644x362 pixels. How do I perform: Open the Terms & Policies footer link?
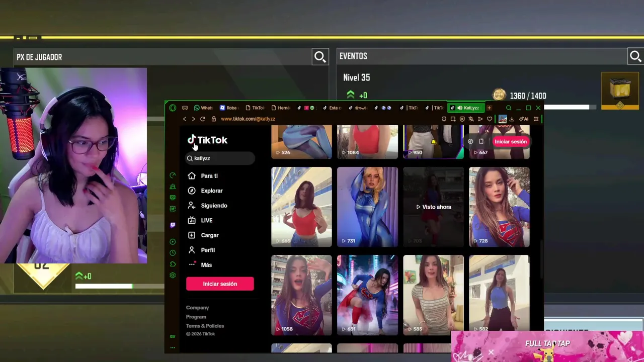point(205,326)
